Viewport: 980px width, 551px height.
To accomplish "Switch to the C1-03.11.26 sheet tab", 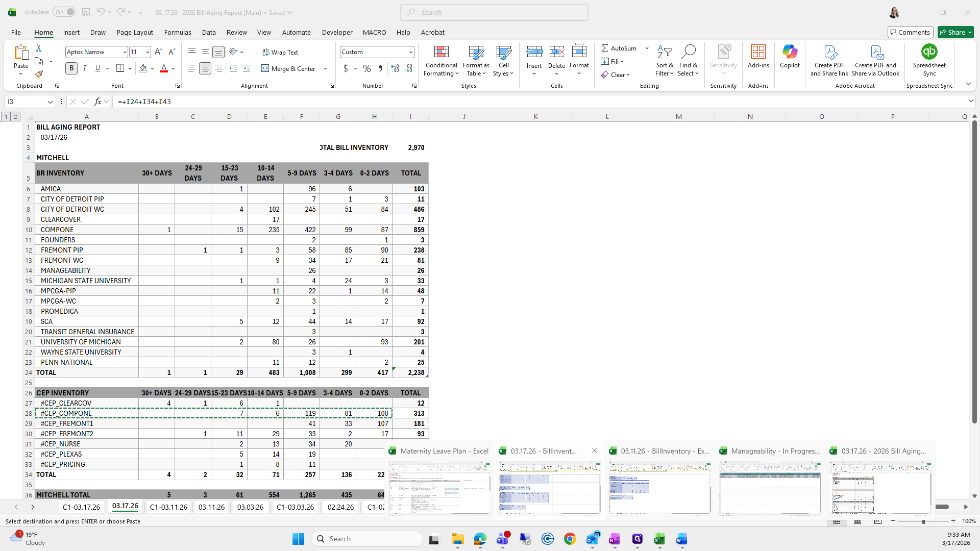I will [x=168, y=507].
